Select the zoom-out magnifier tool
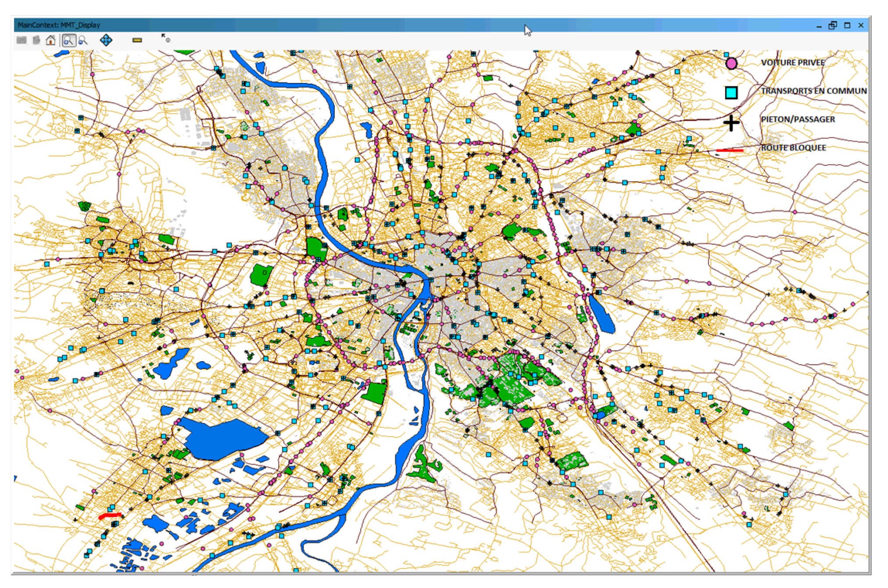Image resolution: width=888 pixels, height=588 pixels. (83, 40)
